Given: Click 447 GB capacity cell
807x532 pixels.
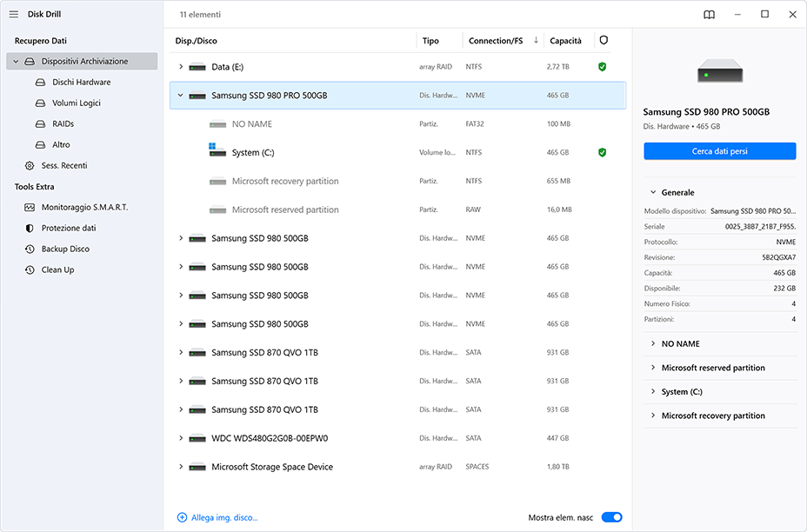Looking at the screenshot, I should coord(558,438).
